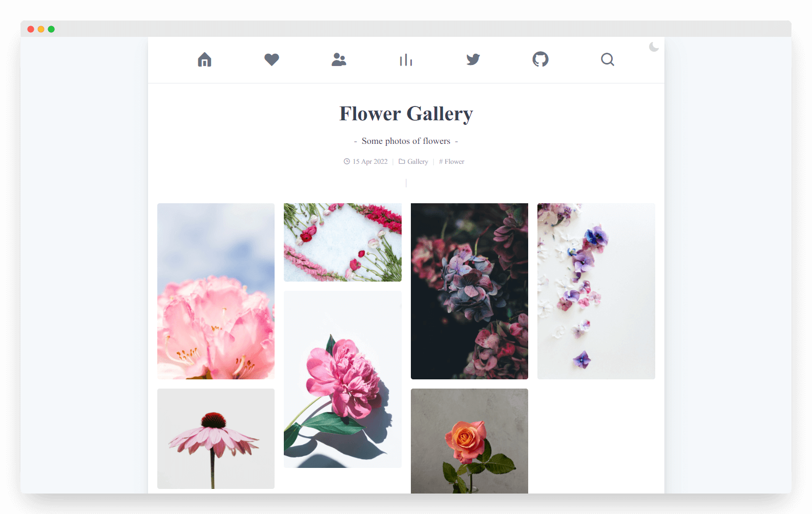
Task: Open the scattered purple petals photo
Action: [x=596, y=291]
